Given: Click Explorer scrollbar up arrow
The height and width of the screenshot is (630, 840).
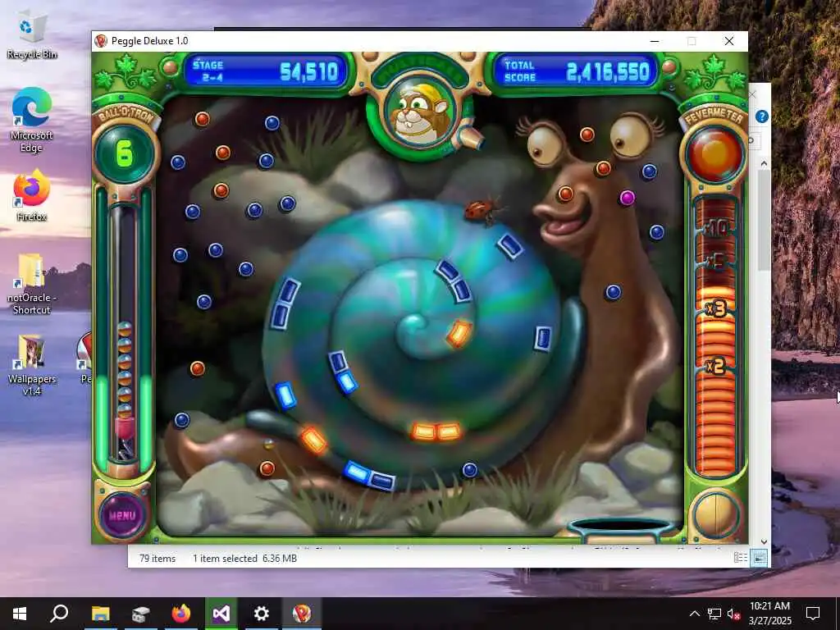Looking at the screenshot, I should point(764,163).
